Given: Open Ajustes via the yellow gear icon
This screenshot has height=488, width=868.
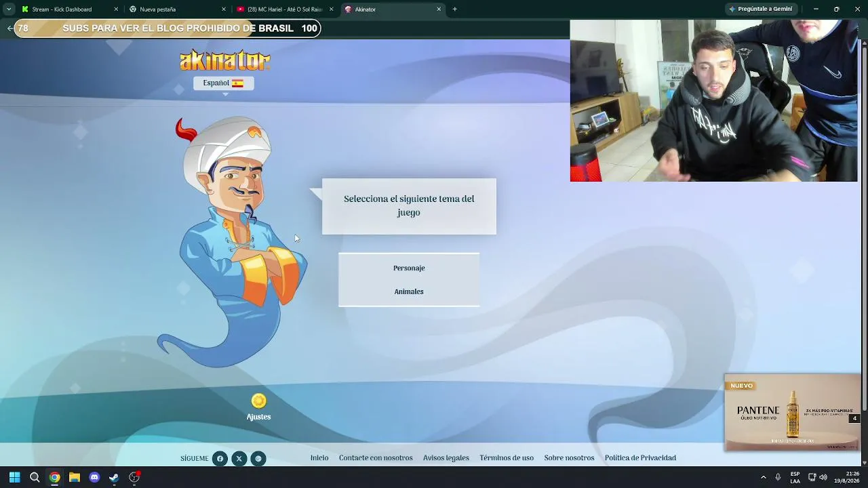Looking at the screenshot, I should tap(258, 401).
